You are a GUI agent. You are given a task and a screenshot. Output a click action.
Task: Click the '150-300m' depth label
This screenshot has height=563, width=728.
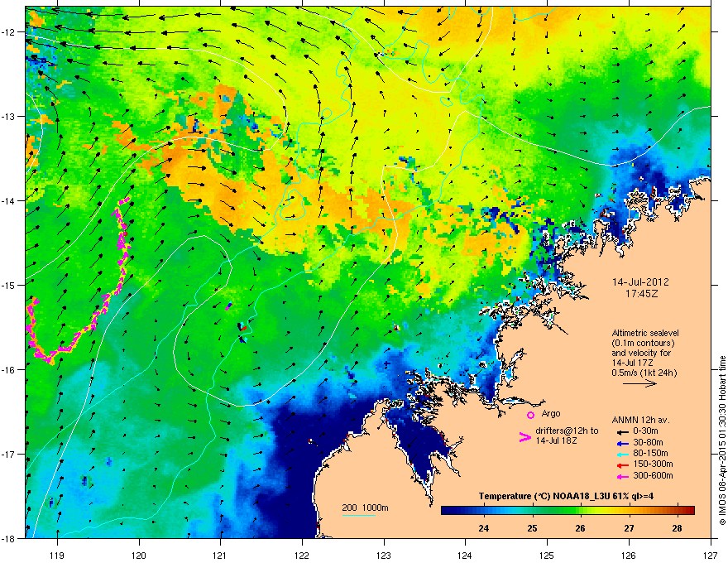[x=653, y=464]
